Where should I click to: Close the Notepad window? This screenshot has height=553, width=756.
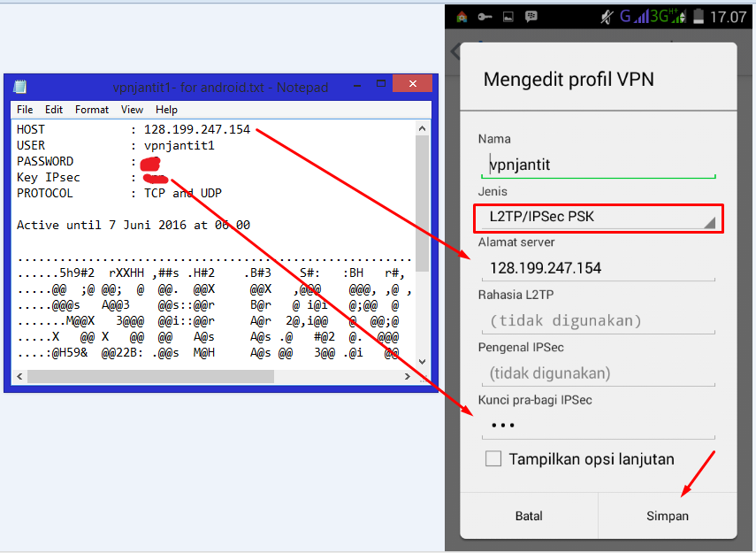point(412,83)
